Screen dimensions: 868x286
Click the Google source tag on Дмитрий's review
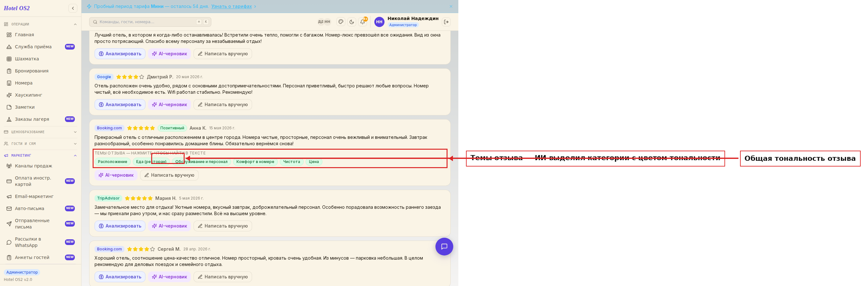pyautogui.click(x=104, y=77)
